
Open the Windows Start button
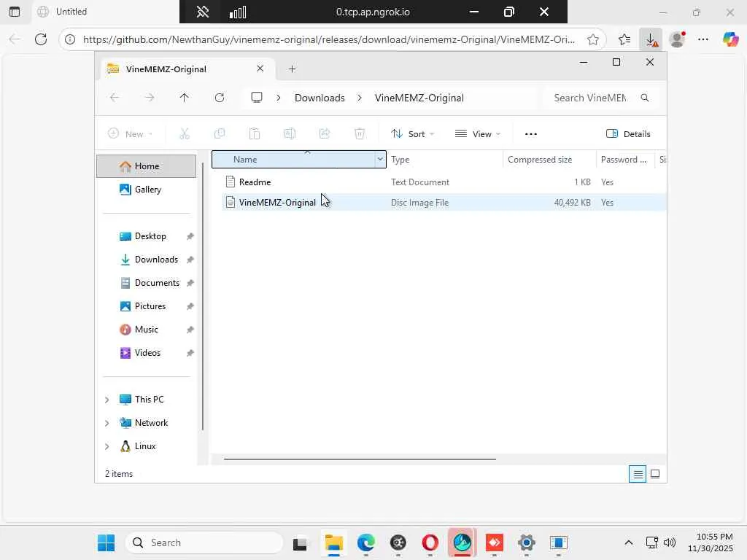106,542
